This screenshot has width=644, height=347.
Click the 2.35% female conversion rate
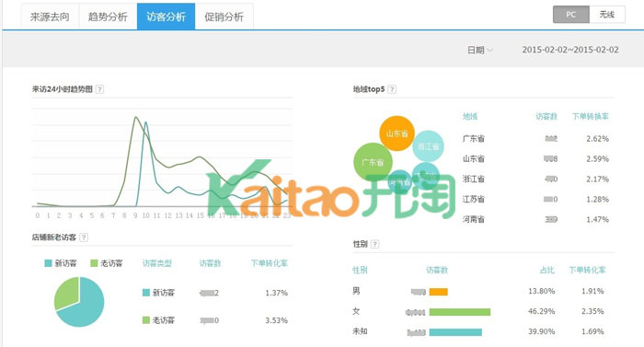coord(592,311)
